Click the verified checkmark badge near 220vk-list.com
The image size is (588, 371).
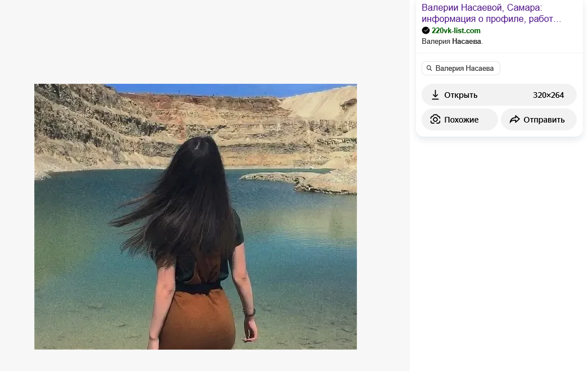click(x=426, y=30)
